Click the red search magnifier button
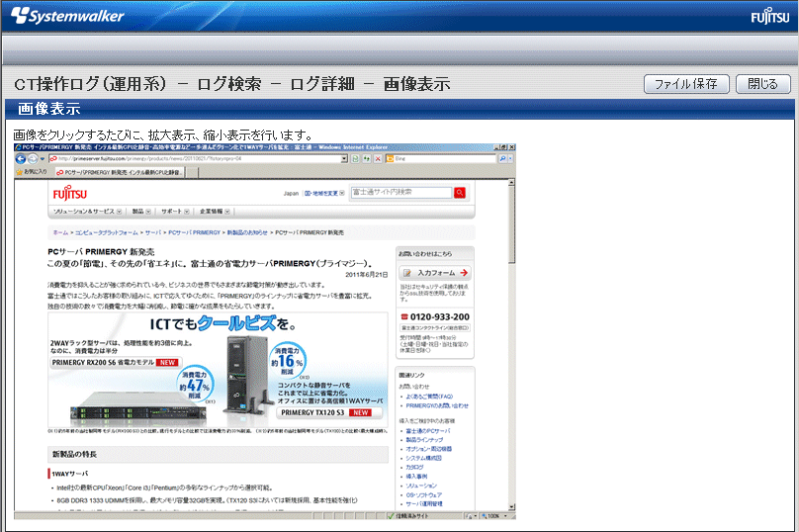The height and width of the screenshot is (532, 799). point(459,193)
